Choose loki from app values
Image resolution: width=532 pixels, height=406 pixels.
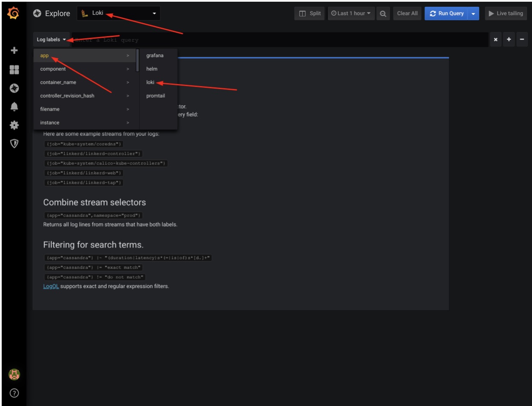coord(158,82)
